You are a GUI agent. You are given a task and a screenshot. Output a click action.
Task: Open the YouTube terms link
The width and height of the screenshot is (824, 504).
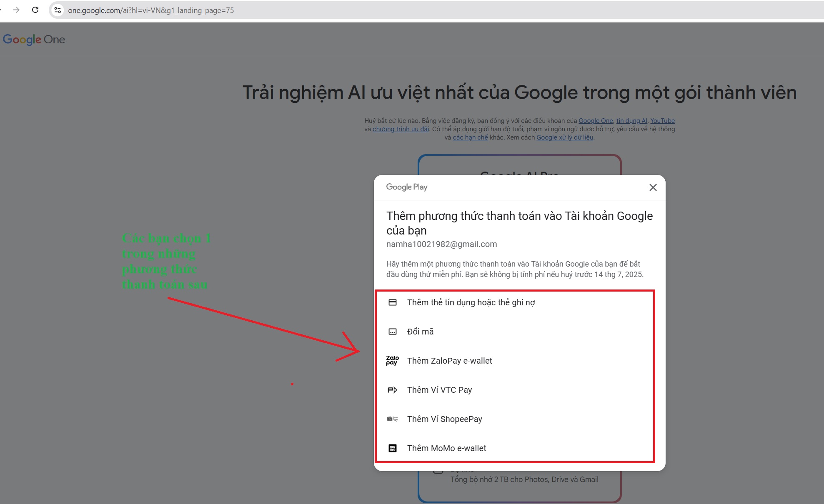pyautogui.click(x=662, y=121)
